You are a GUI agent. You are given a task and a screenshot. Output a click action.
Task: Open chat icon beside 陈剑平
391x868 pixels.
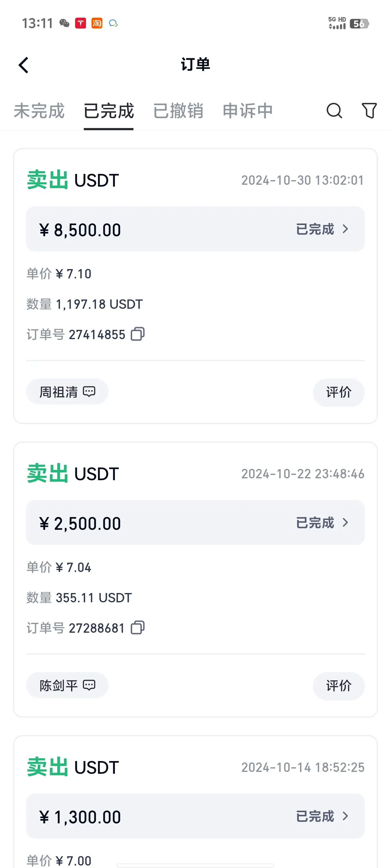click(x=89, y=685)
